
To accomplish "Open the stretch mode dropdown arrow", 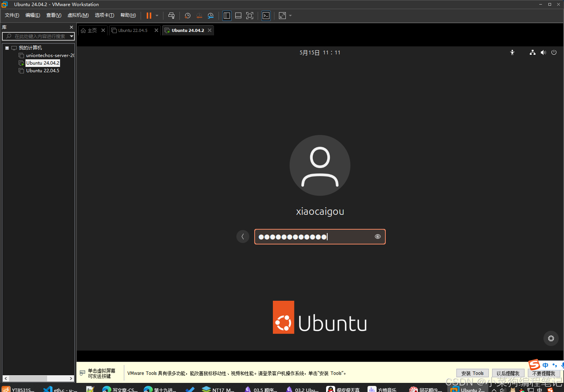I will pyautogui.click(x=290, y=16).
